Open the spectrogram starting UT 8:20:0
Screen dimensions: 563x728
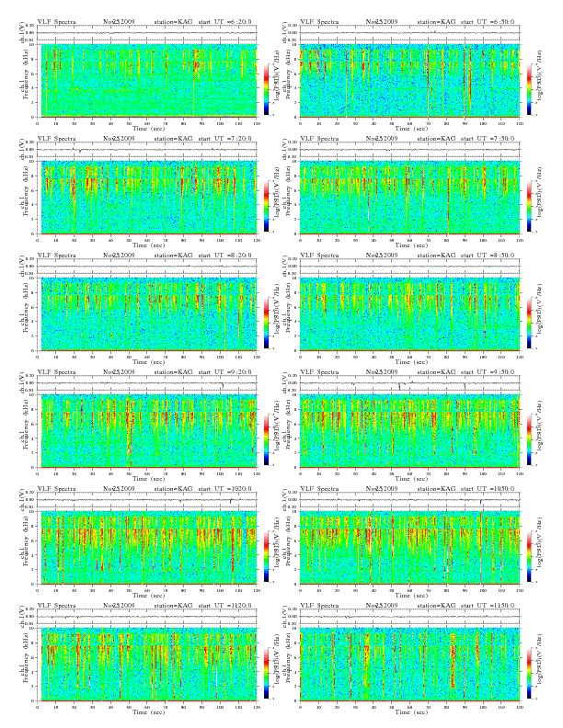(147, 313)
